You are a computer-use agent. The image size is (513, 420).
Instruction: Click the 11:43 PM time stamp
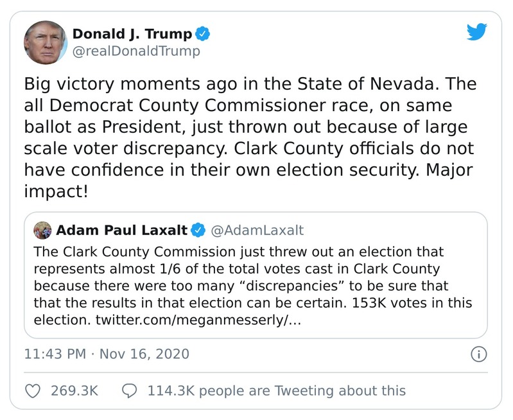[54, 354]
